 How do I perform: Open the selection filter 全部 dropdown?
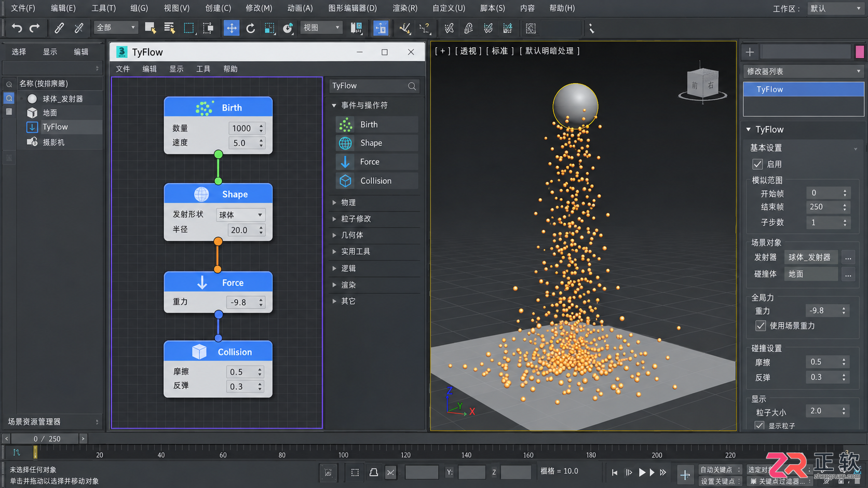pos(116,28)
